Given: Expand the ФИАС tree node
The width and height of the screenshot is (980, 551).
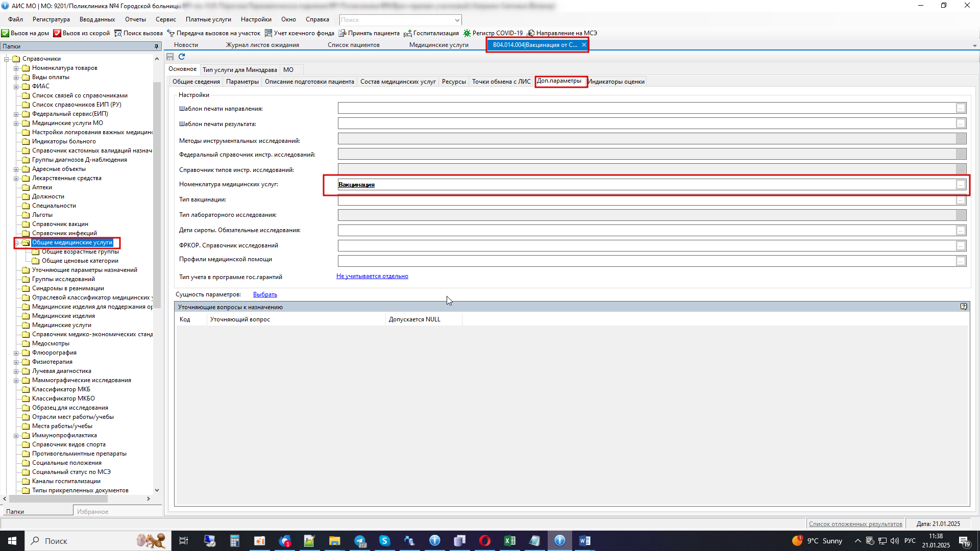Looking at the screenshot, I should point(16,86).
